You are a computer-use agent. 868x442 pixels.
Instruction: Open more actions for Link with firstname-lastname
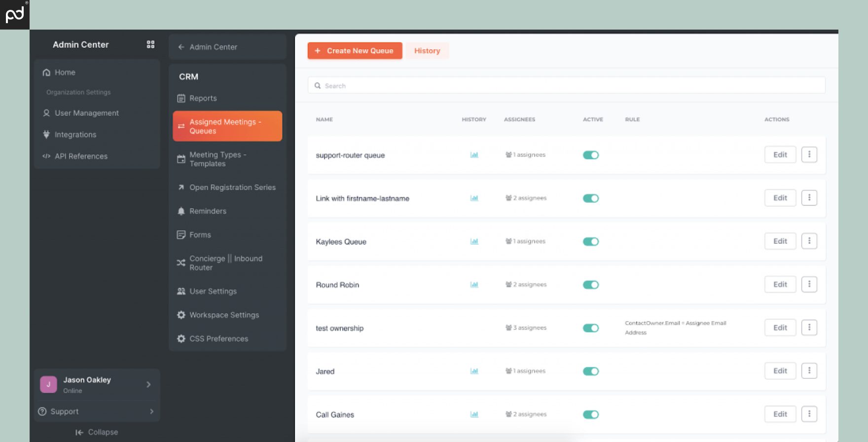coord(809,198)
